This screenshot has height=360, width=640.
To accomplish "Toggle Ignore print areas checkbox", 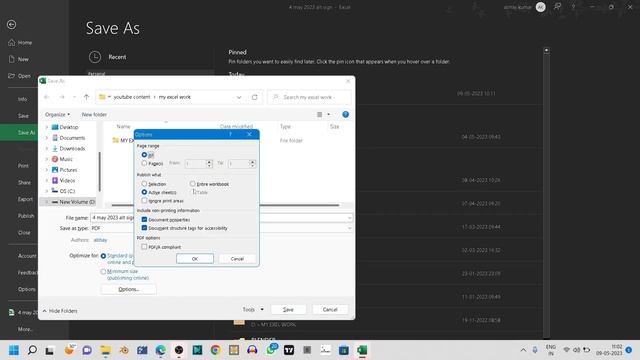I will (x=144, y=201).
